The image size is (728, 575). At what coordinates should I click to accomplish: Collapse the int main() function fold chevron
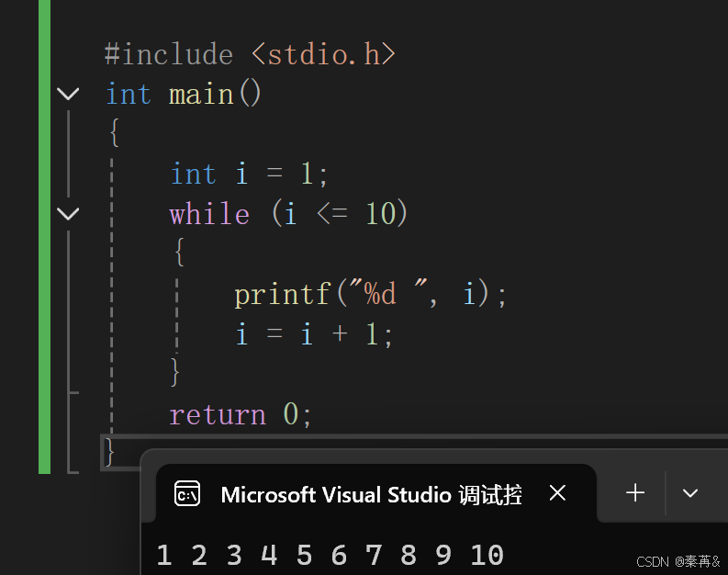(x=68, y=94)
